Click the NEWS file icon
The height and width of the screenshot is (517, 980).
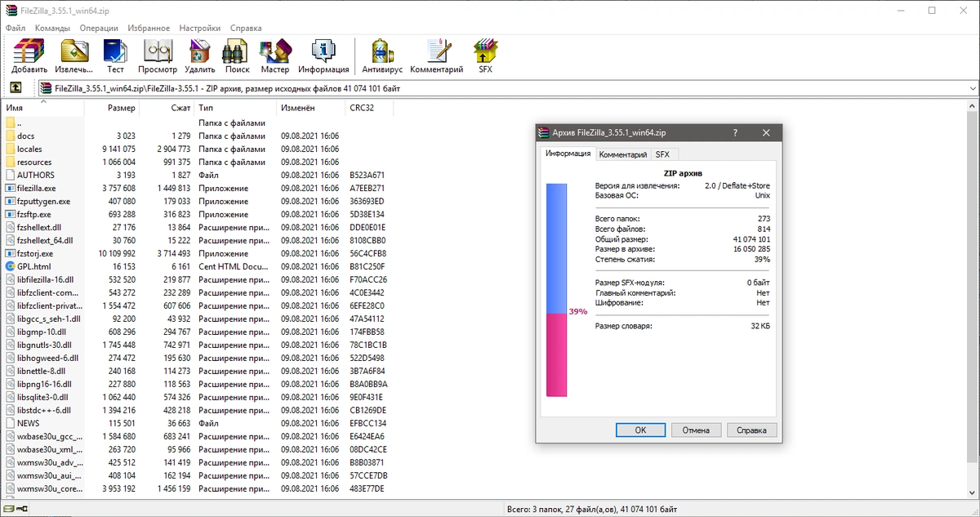click(x=10, y=423)
